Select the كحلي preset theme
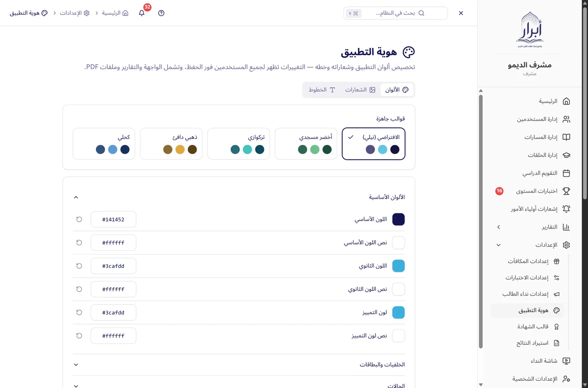 pyautogui.click(x=104, y=144)
